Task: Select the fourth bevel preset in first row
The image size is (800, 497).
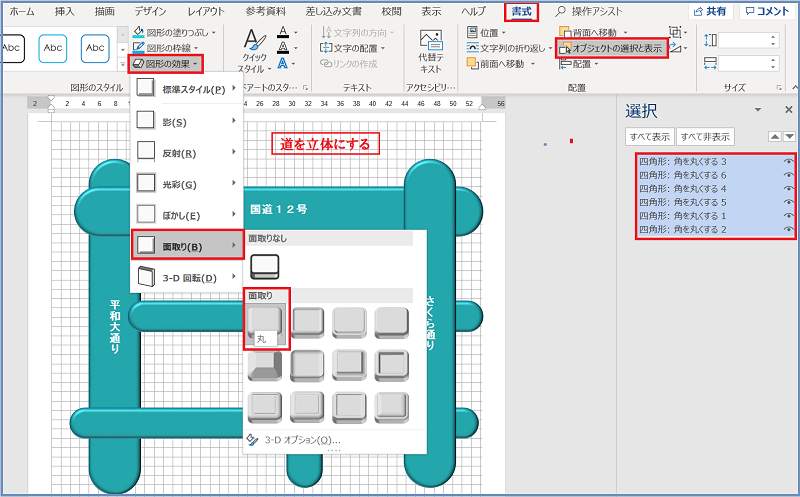Action: point(392,323)
